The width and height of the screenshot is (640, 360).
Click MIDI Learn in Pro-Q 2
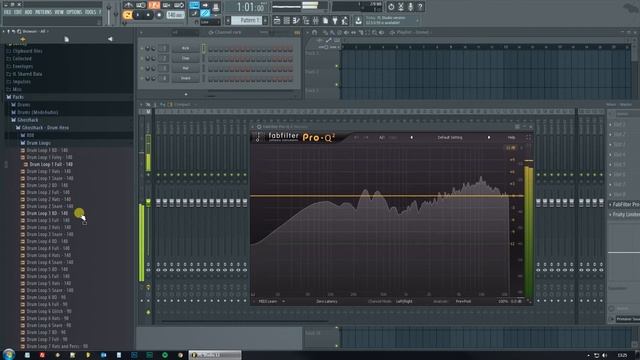tap(268, 301)
